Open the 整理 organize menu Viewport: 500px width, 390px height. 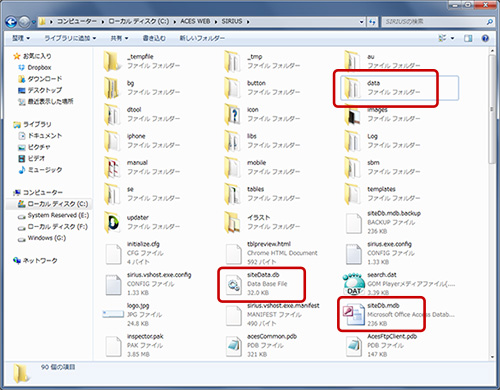(x=21, y=38)
